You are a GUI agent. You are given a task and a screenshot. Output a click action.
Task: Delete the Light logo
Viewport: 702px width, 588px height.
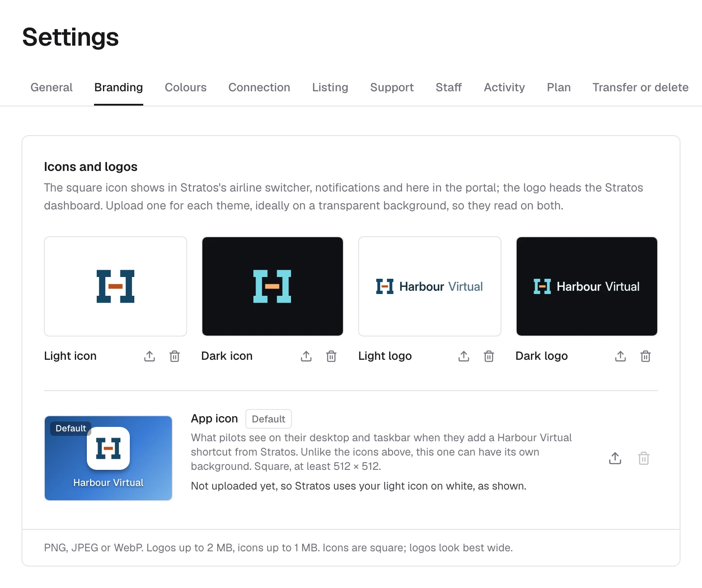point(489,356)
